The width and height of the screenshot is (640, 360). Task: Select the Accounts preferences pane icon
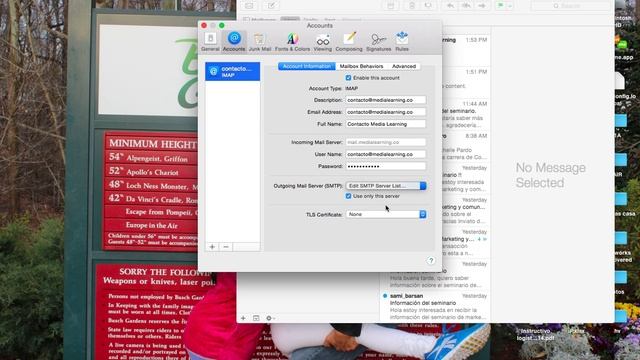coord(234,42)
